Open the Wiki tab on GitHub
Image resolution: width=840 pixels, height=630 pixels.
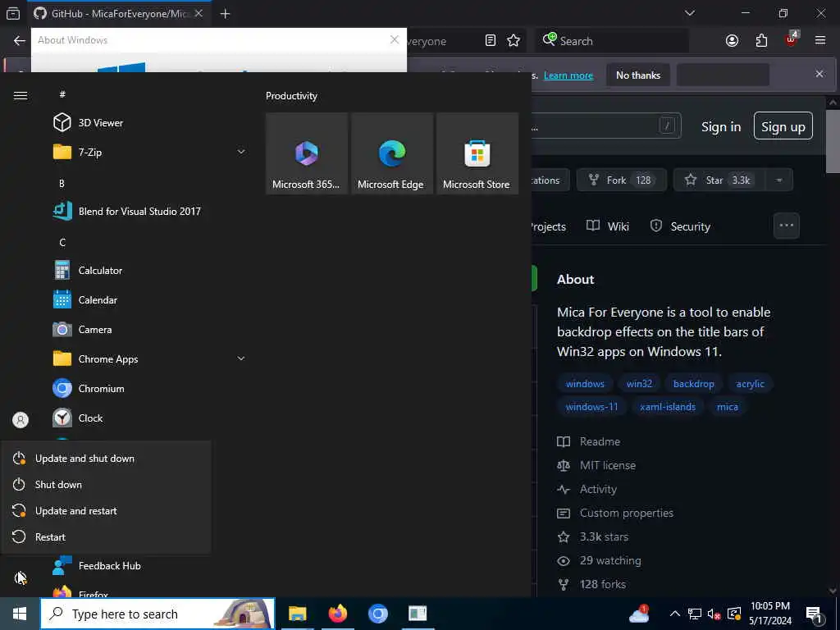(608, 226)
